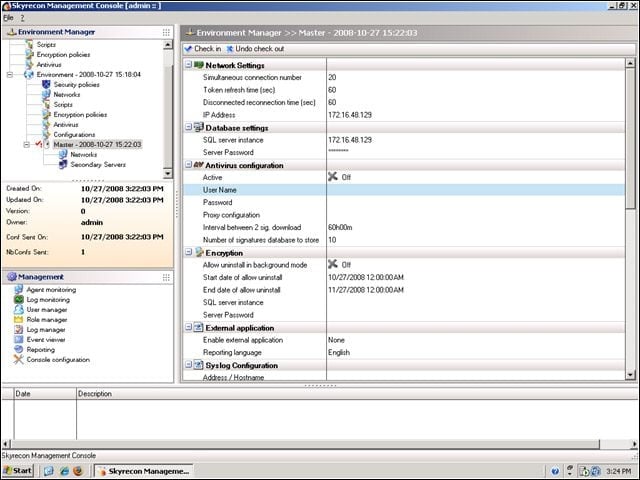Click the User Name property field
This screenshot has width=640, height=480.
(x=476, y=190)
